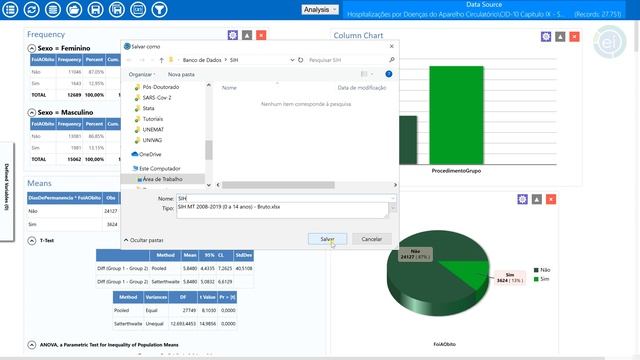Screen dimensions: 640x360
Task: Click Banco de Dados in the address path
Action: coord(202,60)
